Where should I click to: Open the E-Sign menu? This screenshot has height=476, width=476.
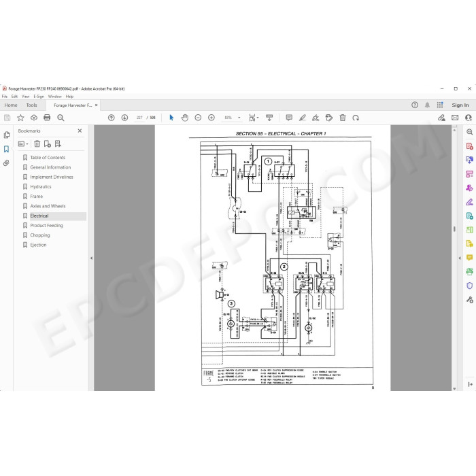pos(39,97)
